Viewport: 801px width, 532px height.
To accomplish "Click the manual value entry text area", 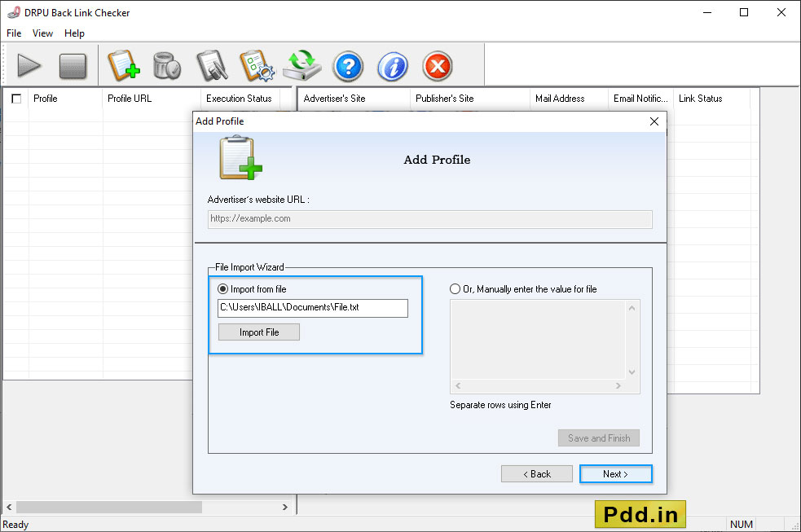I will (x=538, y=340).
